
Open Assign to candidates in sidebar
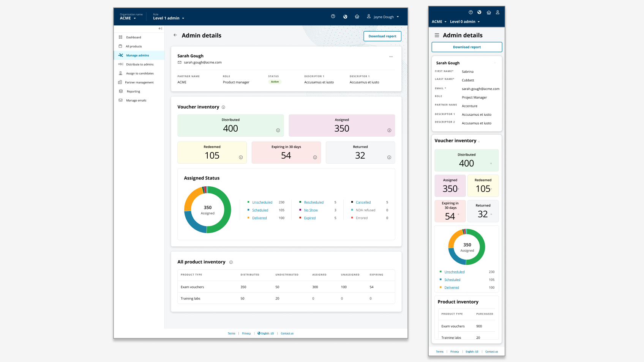pos(139,73)
